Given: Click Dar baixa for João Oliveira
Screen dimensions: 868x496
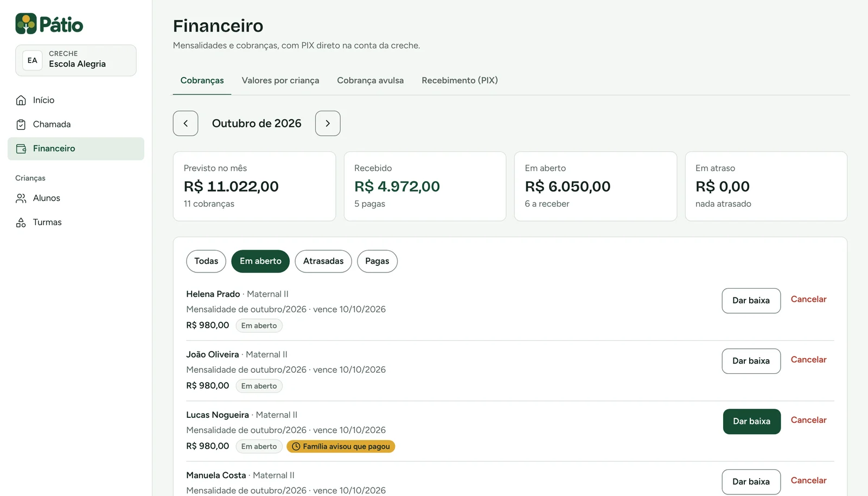Looking at the screenshot, I should click(751, 361).
